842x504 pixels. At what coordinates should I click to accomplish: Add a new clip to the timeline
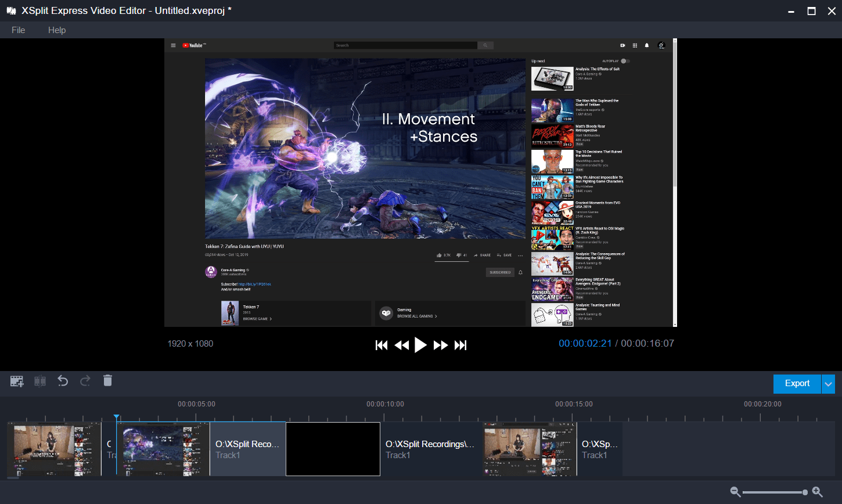tap(16, 380)
